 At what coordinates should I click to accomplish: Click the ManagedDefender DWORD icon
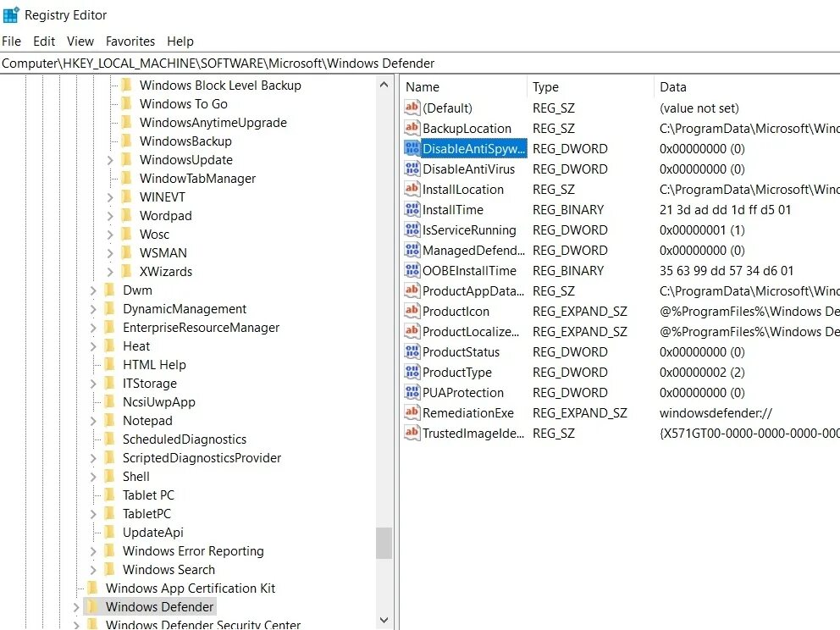[412, 250]
